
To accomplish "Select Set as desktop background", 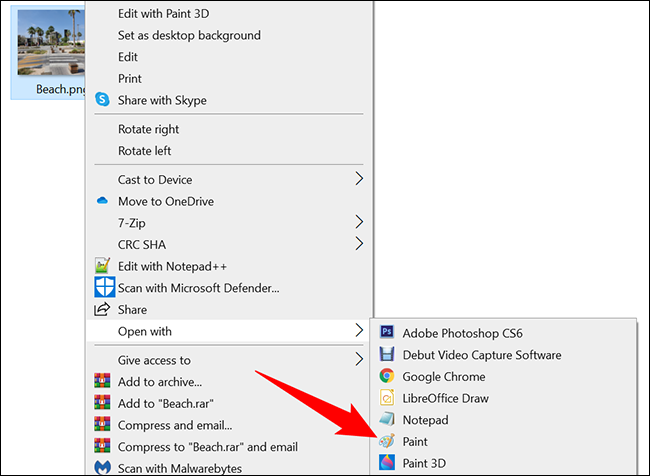I will coord(189,35).
